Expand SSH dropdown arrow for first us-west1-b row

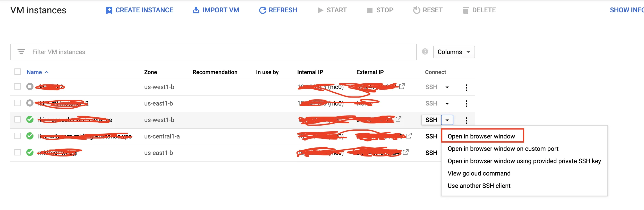click(x=447, y=87)
